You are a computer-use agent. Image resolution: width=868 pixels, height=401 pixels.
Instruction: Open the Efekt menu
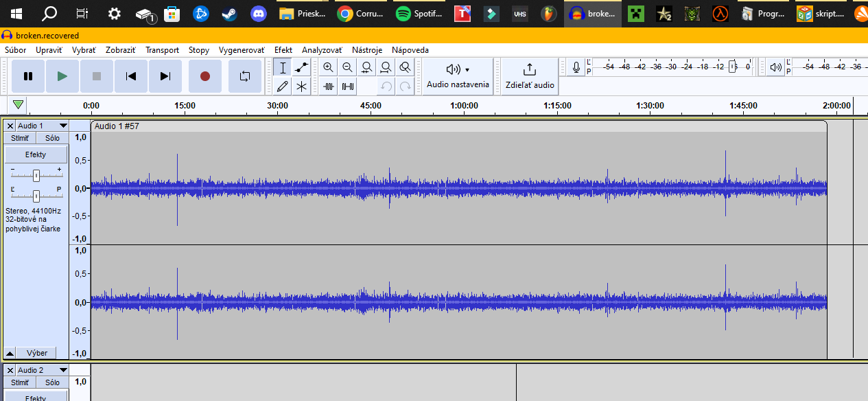(283, 50)
